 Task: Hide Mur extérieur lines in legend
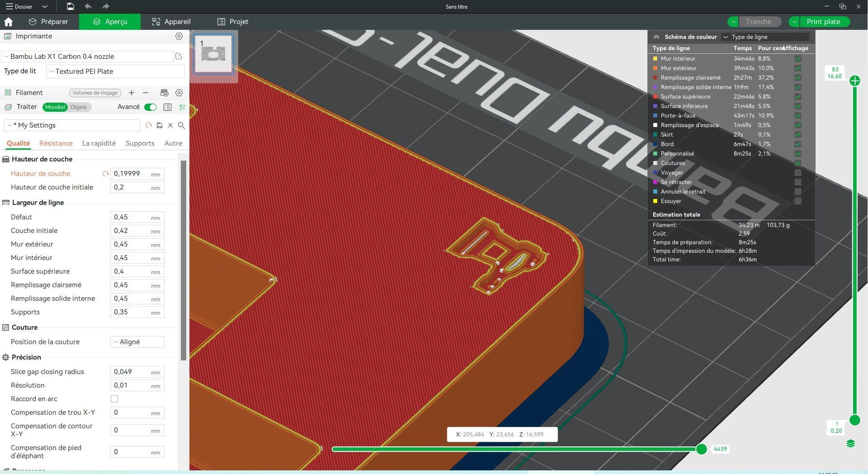click(798, 68)
